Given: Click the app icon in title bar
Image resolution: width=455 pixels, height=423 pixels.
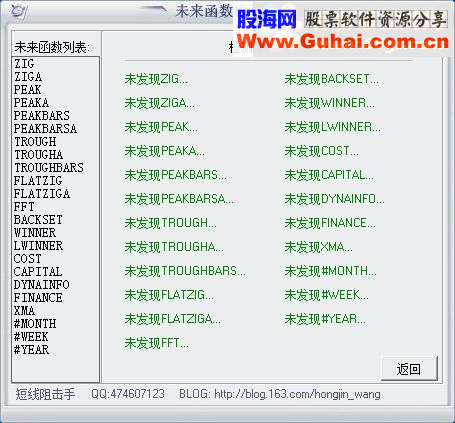Looking at the screenshot, I should tap(18, 11).
